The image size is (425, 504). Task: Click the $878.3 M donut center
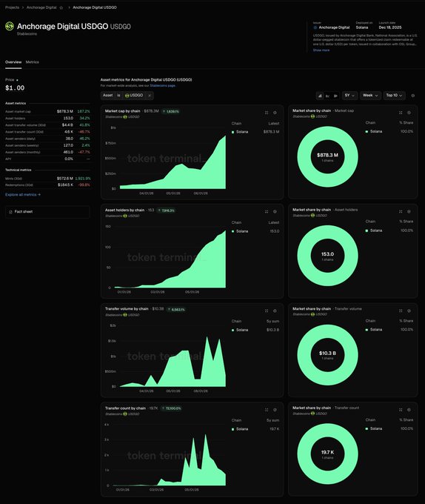click(x=327, y=155)
